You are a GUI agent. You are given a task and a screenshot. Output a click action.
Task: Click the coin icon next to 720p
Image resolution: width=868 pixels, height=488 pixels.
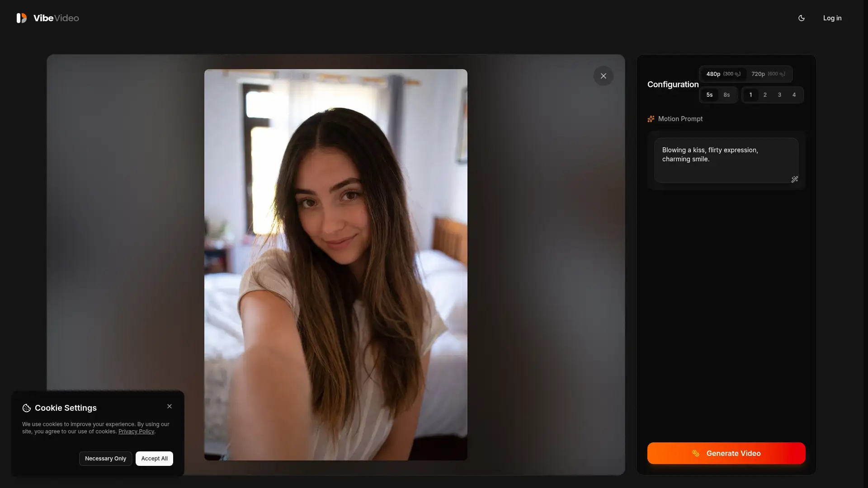782,75
